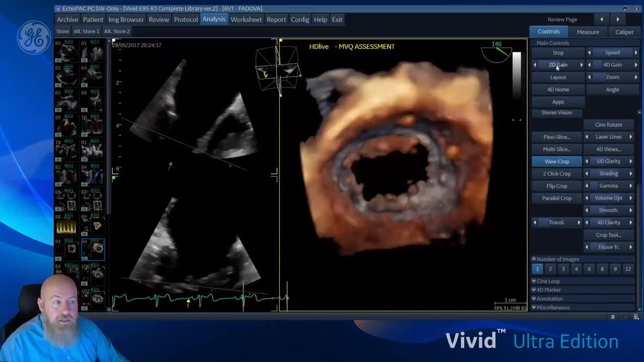The height and width of the screenshot is (362, 644).
Task: Go to next review page arrow
Action: pos(618,19)
